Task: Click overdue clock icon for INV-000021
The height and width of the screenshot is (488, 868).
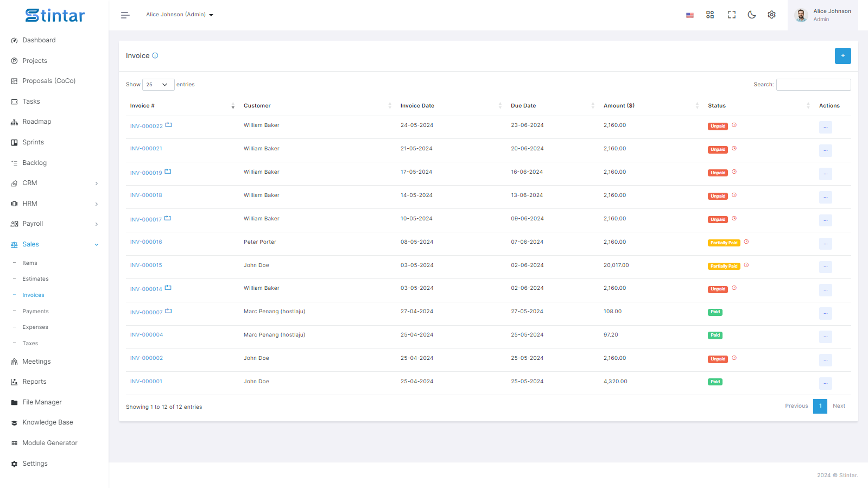Action: [734, 148]
